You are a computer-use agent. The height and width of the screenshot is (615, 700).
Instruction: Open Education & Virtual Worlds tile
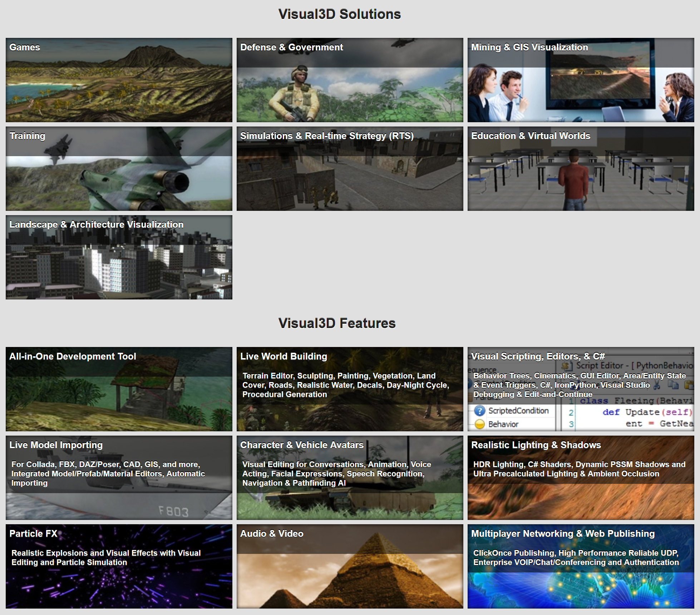581,169
